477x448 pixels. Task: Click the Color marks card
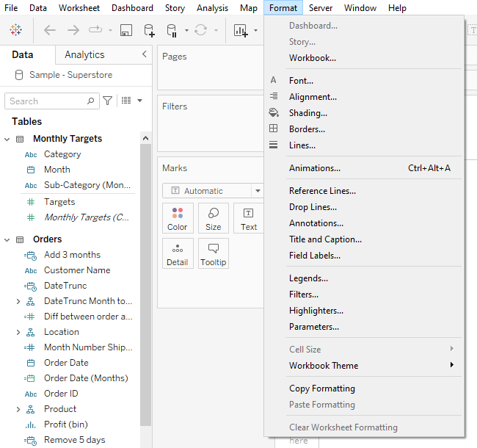tap(178, 218)
